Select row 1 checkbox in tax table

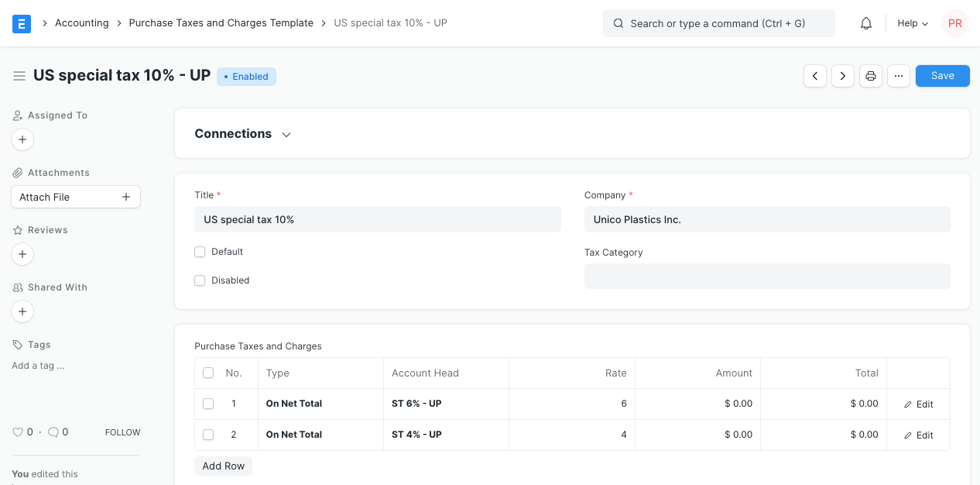click(x=208, y=404)
